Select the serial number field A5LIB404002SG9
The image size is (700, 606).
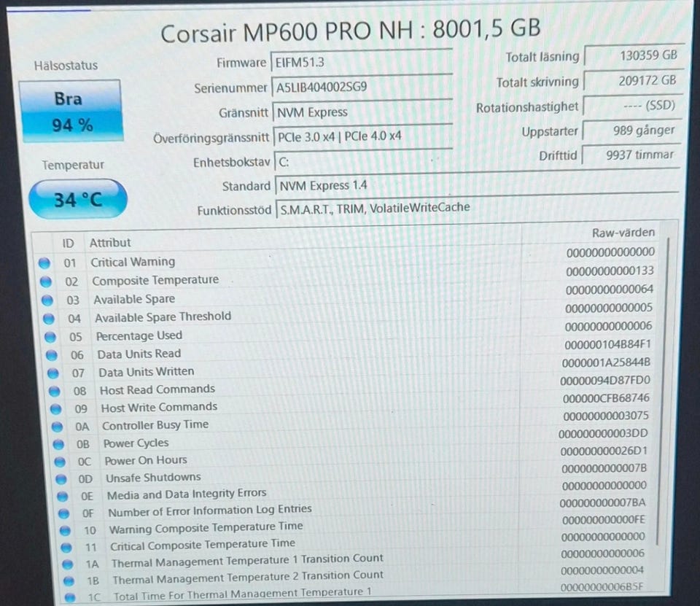point(362,86)
